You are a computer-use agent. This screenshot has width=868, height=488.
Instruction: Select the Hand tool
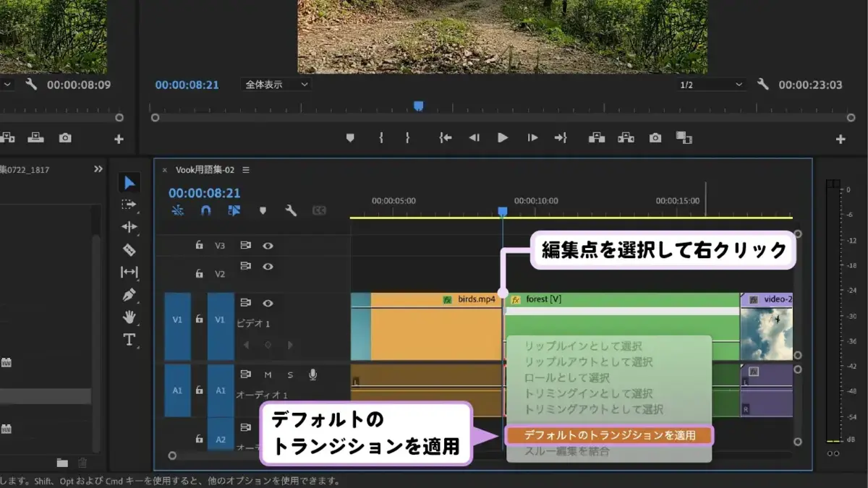tap(129, 317)
